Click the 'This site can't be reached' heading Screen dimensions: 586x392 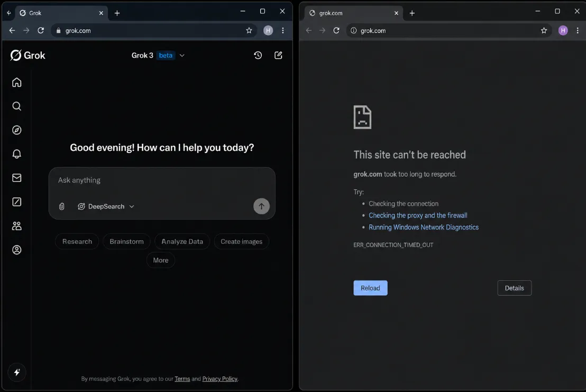point(409,154)
